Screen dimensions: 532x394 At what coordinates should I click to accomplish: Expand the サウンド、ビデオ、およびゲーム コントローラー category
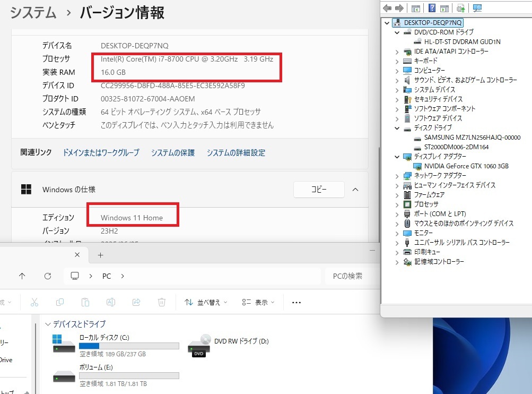point(397,81)
